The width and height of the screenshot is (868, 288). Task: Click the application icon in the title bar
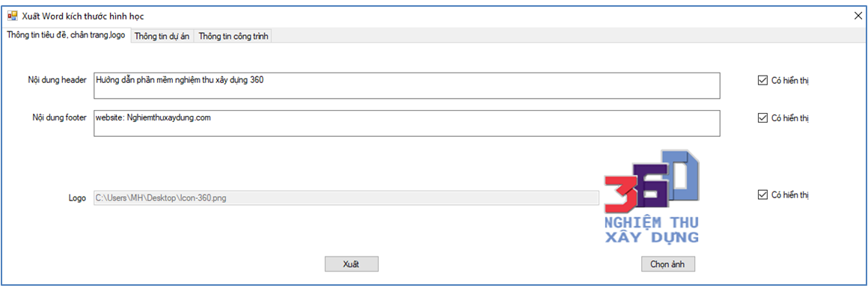[x=12, y=16]
